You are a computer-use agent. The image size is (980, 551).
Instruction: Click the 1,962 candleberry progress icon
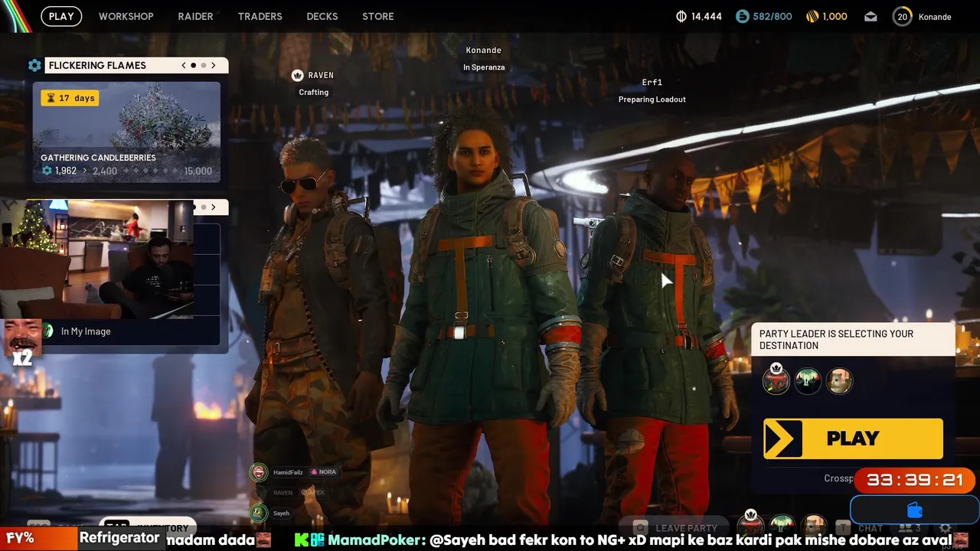tap(47, 171)
